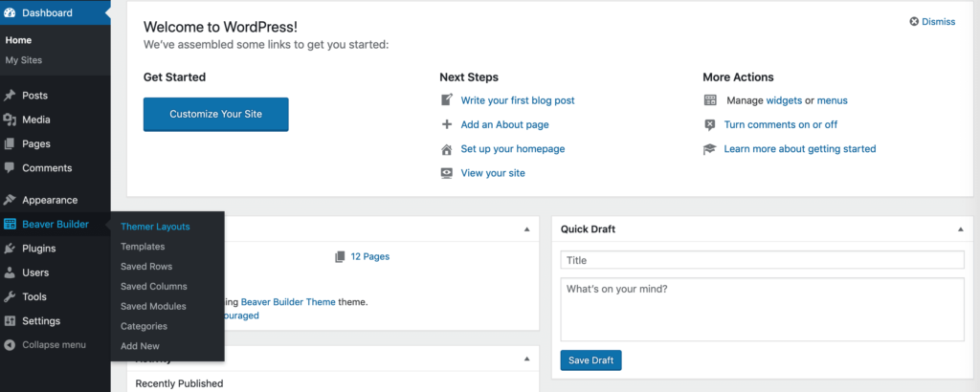The image size is (980, 392).
Task: Click the widgets grid icon beside Manage
Action: (710, 99)
